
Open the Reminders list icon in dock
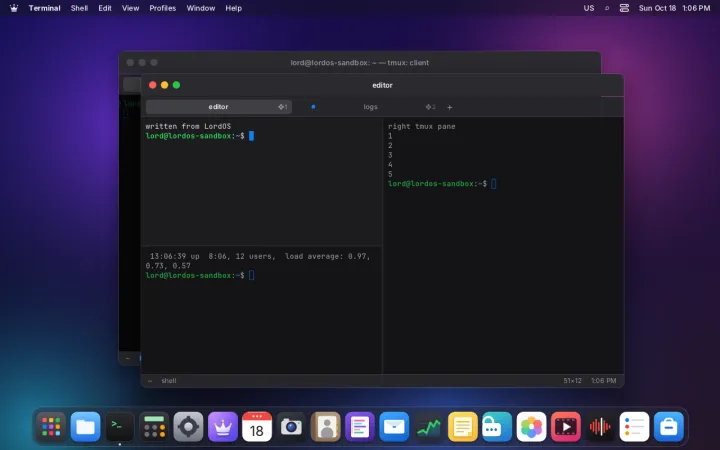(634, 427)
